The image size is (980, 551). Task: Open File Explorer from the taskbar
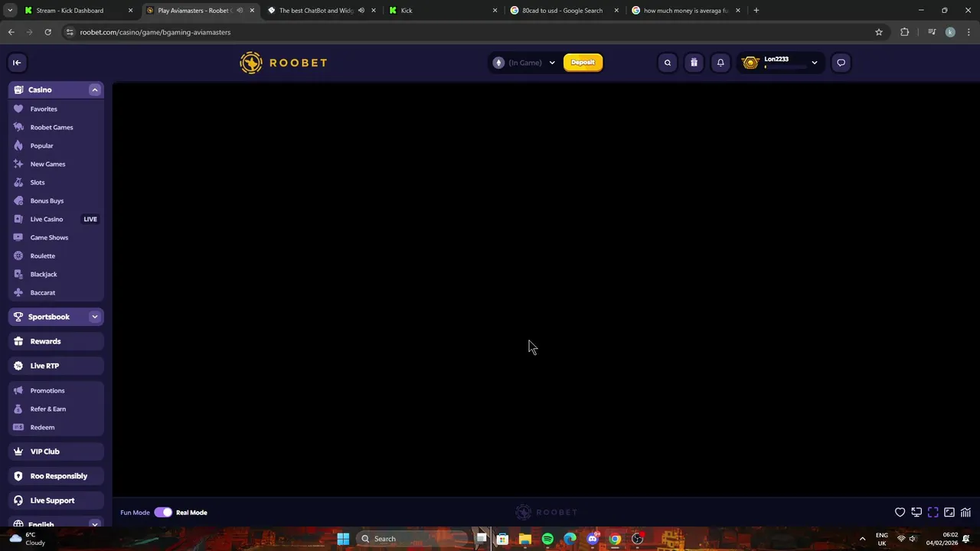click(525, 539)
